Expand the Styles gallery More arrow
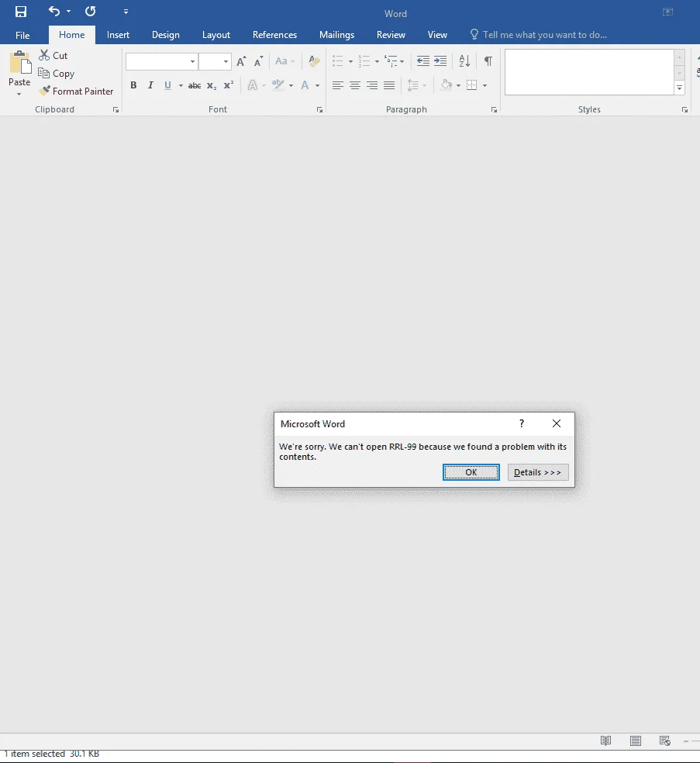 click(680, 88)
